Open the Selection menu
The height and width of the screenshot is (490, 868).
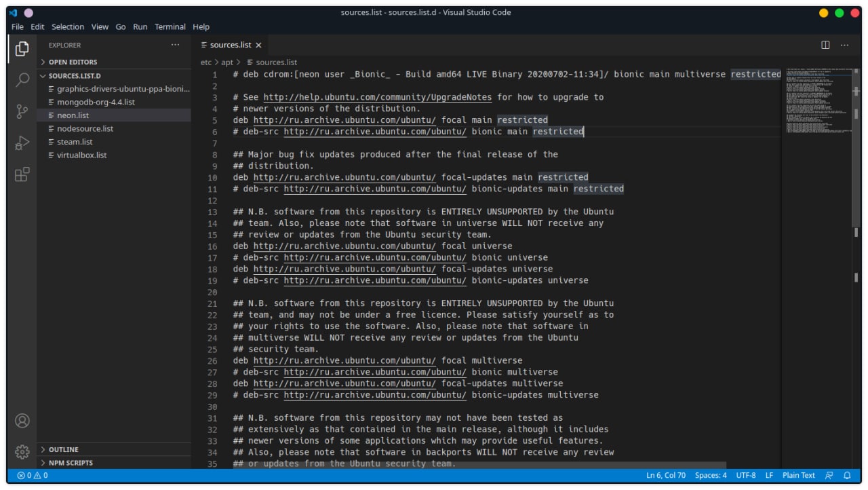pos(68,26)
